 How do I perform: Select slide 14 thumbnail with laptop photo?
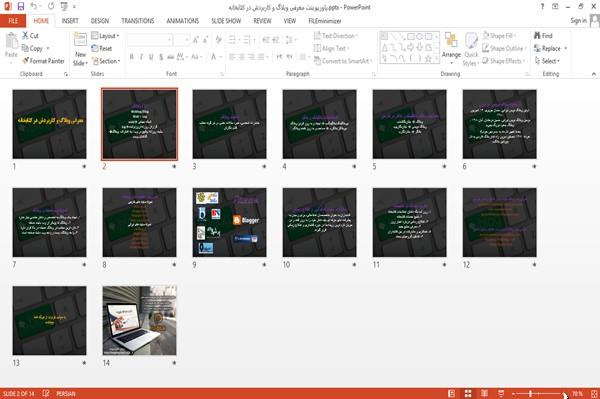(x=139, y=321)
